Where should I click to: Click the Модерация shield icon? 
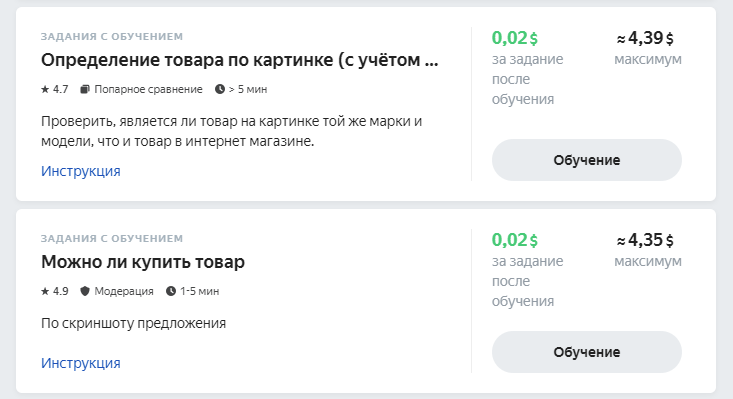[85, 291]
